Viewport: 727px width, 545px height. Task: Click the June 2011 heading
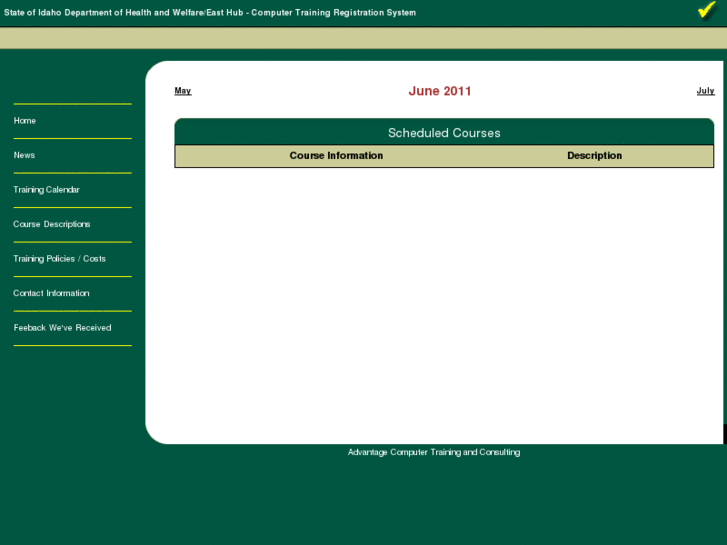440,91
